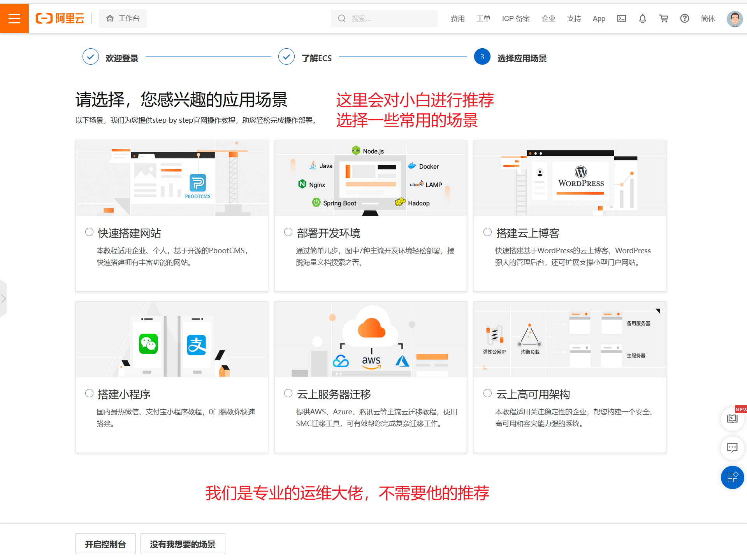Click the 开启控制台 button

pyautogui.click(x=105, y=544)
